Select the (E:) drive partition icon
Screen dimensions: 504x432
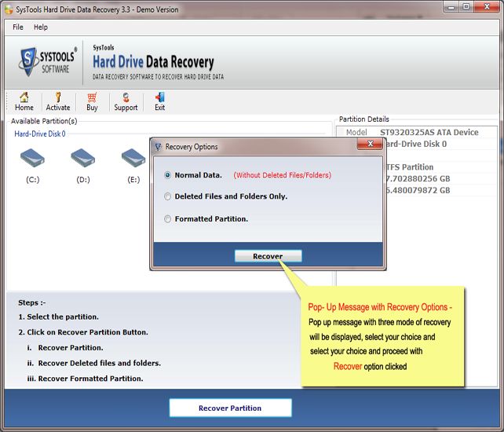[x=133, y=158]
